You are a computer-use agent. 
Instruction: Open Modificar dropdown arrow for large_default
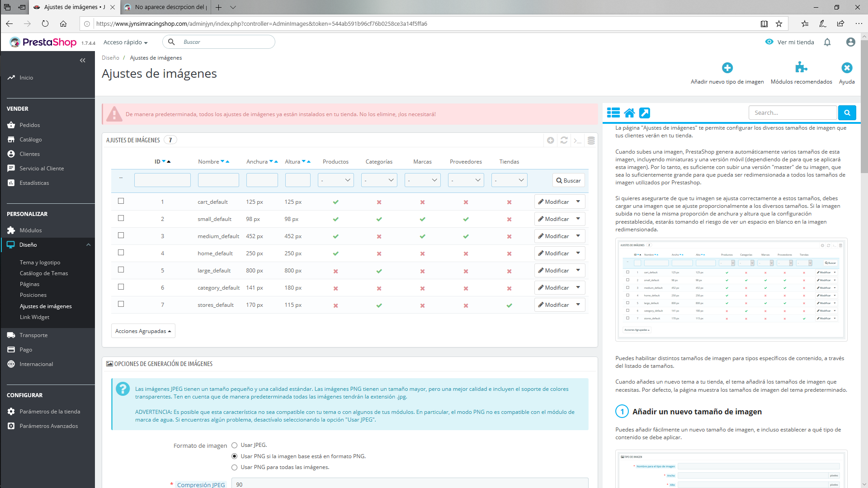tap(578, 271)
